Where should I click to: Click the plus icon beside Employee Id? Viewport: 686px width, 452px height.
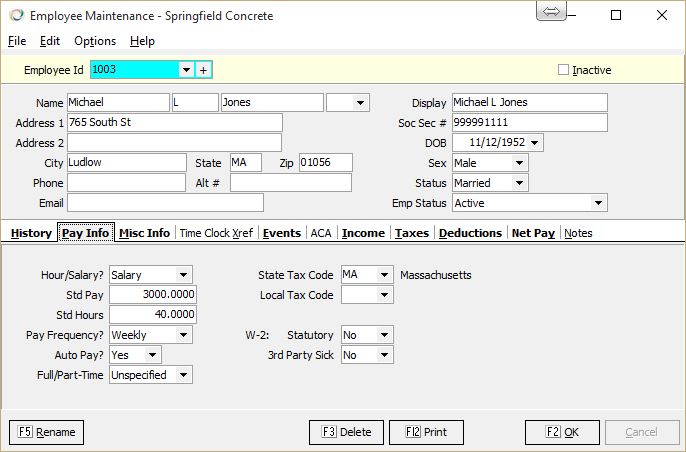click(x=203, y=70)
